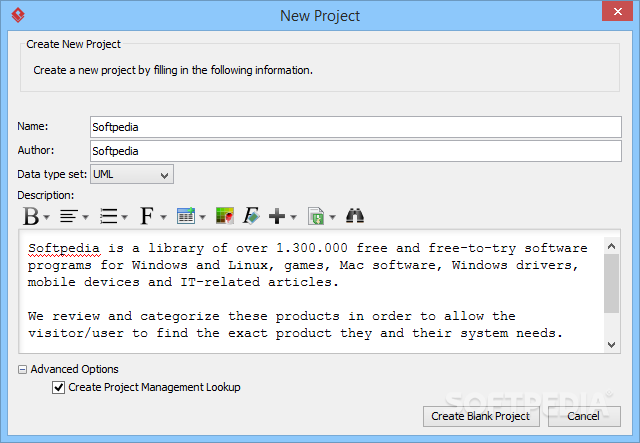Click the 'Description:' label
The height and width of the screenshot is (443, 640).
click(46, 195)
